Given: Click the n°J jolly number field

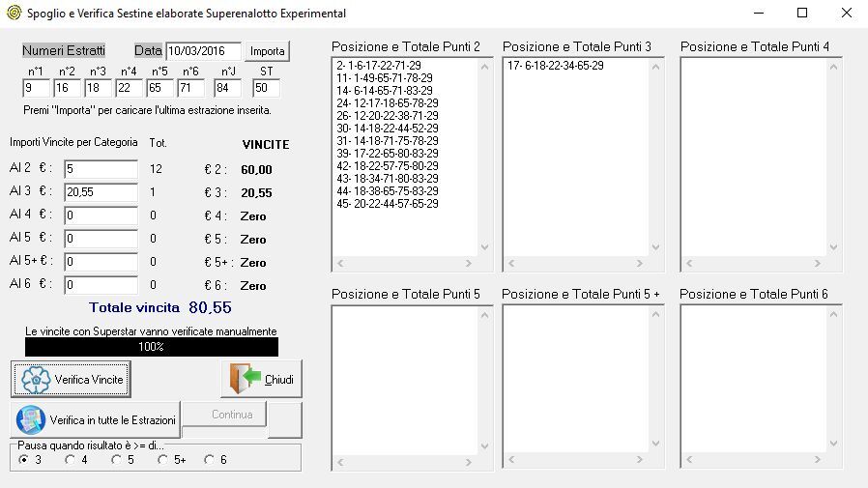Looking at the screenshot, I should [x=228, y=89].
